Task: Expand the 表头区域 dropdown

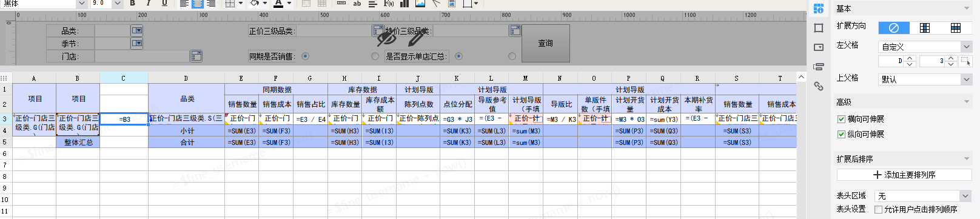Action: (x=922, y=196)
